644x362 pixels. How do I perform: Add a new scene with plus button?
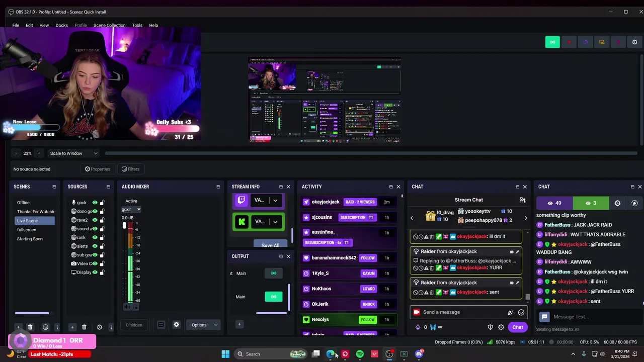[x=18, y=327]
